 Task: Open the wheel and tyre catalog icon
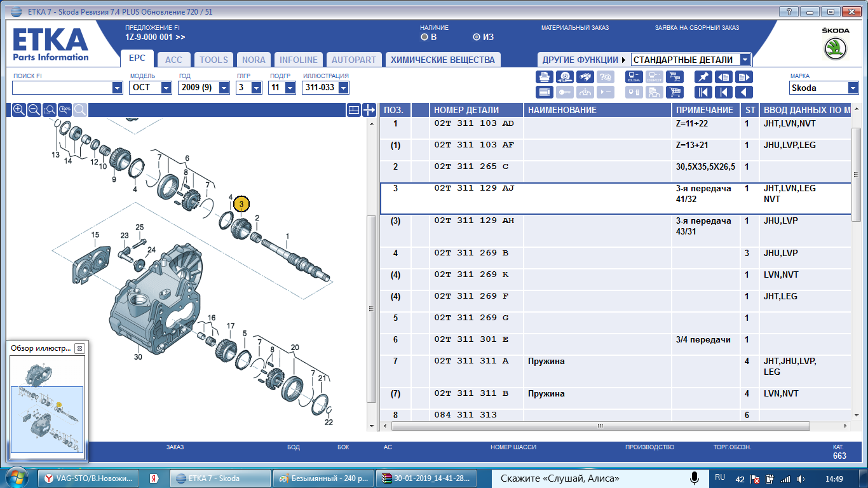click(x=565, y=77)
